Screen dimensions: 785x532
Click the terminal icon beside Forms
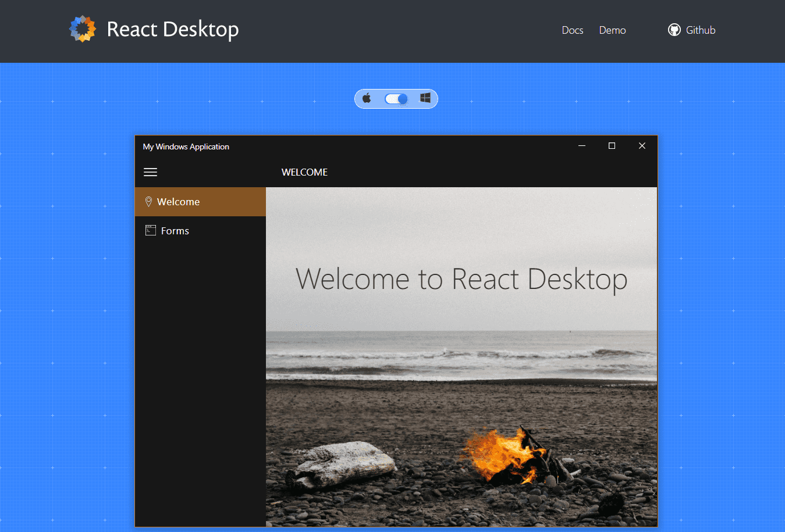150,230
